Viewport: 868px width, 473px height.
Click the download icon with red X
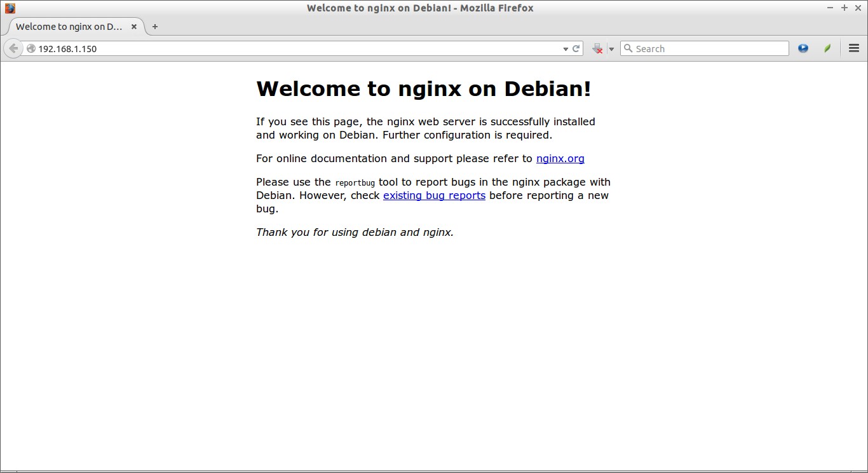597,48
